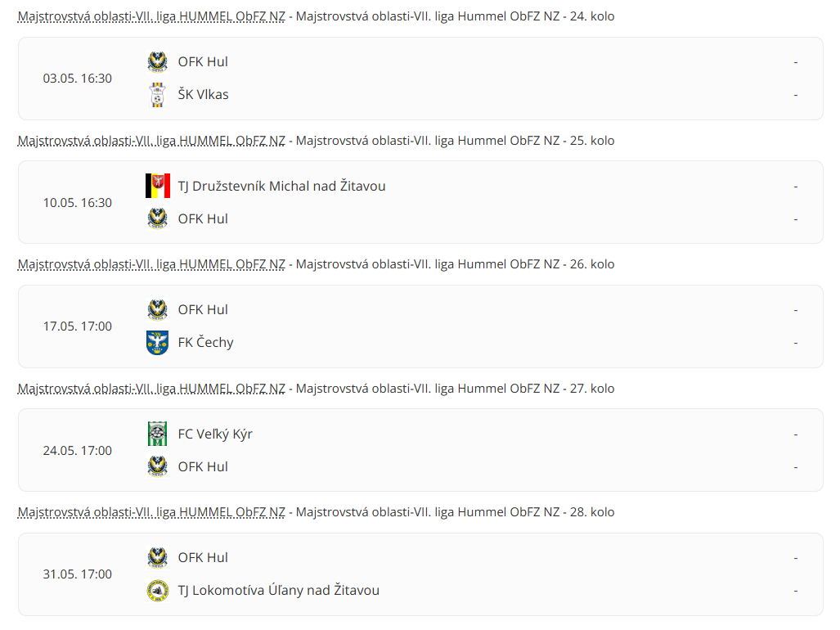Click OFK Hul crest in 26. kolo match
840x630 pixels.
[157, 310]
